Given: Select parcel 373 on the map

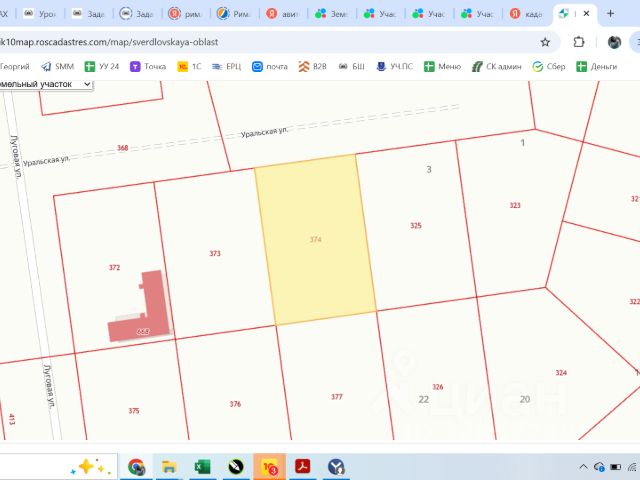Looking at the screenshot, I should [215, 253].
